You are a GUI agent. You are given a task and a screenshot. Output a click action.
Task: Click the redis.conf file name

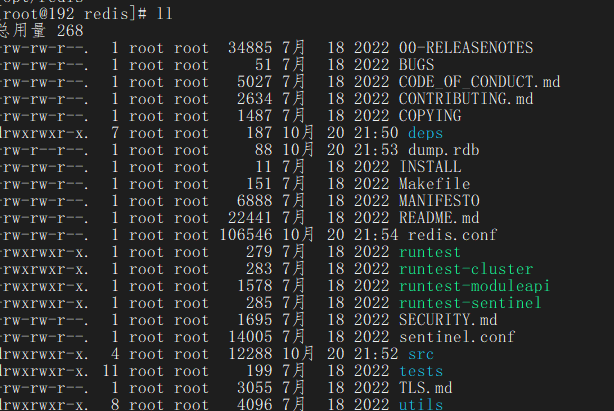[452, 235]
